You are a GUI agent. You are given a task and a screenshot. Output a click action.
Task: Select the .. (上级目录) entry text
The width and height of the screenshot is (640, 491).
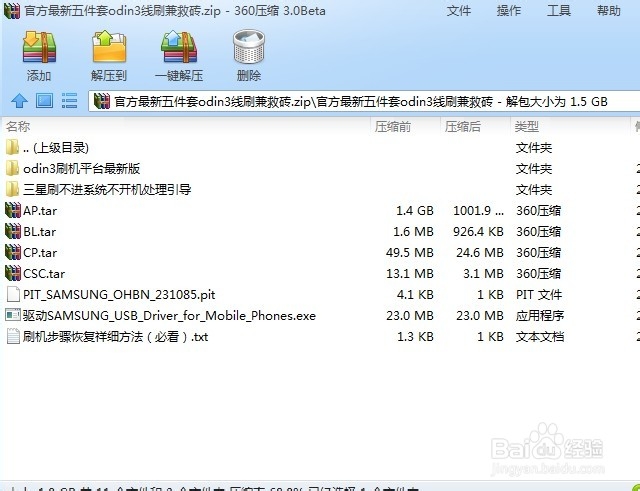tap(56, 148)
